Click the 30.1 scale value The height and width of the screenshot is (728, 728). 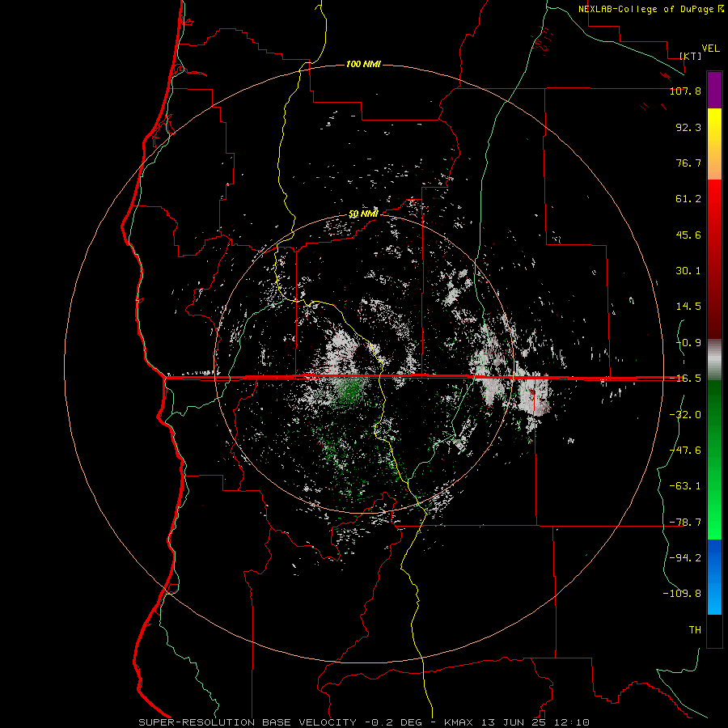[x=688, y=271]
